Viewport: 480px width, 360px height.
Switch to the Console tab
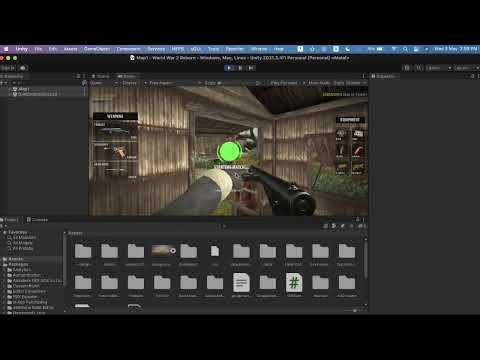point(37,220)
